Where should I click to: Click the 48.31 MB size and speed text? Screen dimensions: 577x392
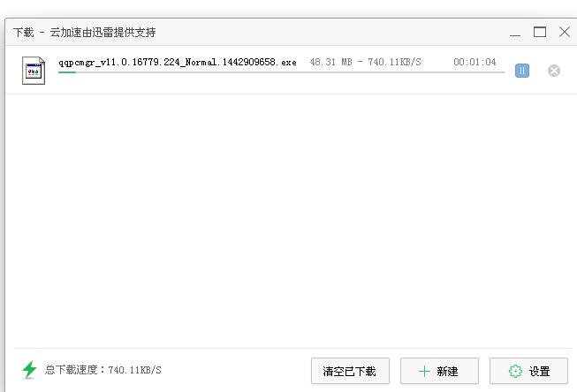(x=366, y=62)
